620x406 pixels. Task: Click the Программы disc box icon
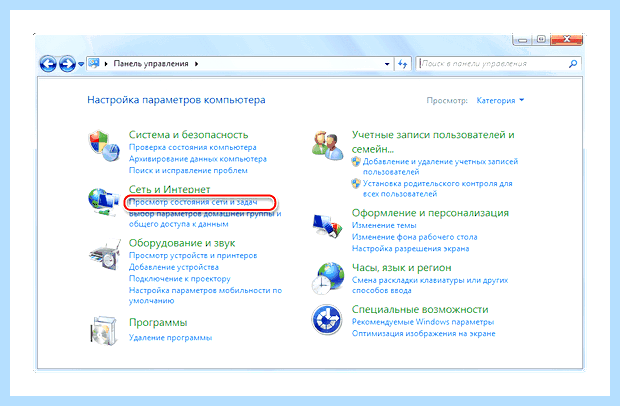(x=104, y=330)
